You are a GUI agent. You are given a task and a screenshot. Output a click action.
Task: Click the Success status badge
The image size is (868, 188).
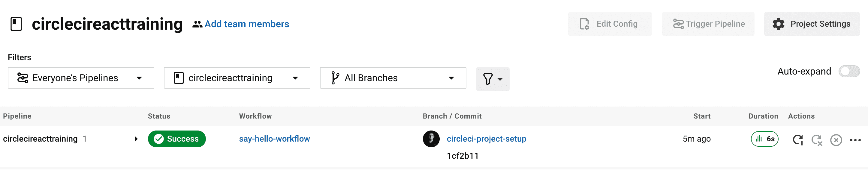tap(176, 139)
